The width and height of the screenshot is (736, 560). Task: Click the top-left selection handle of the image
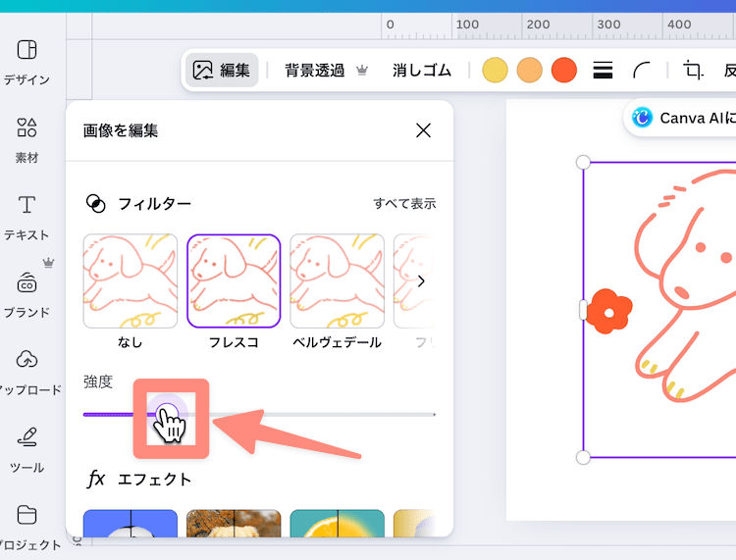click(x=583, y=162)
